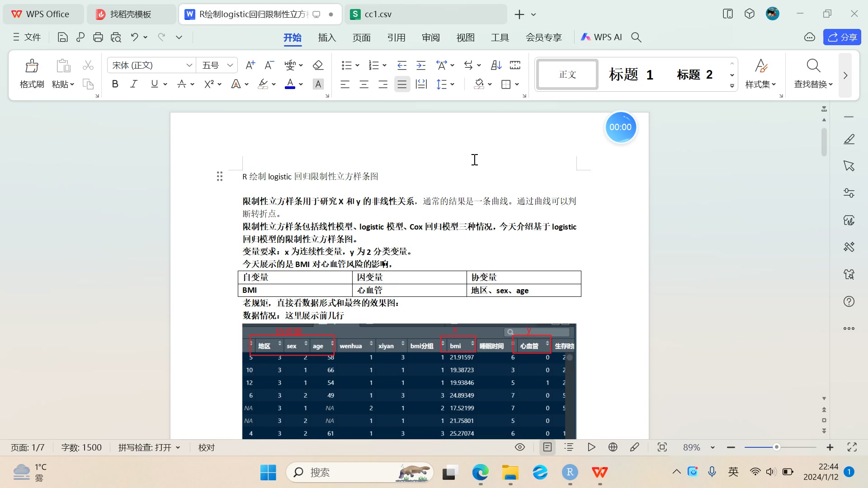Open the RStudio taskbar icon

(570, 473)
